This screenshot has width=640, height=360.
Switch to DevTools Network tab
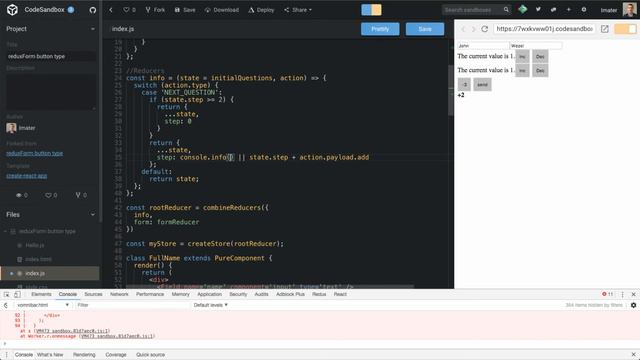[x=119, y=294]
